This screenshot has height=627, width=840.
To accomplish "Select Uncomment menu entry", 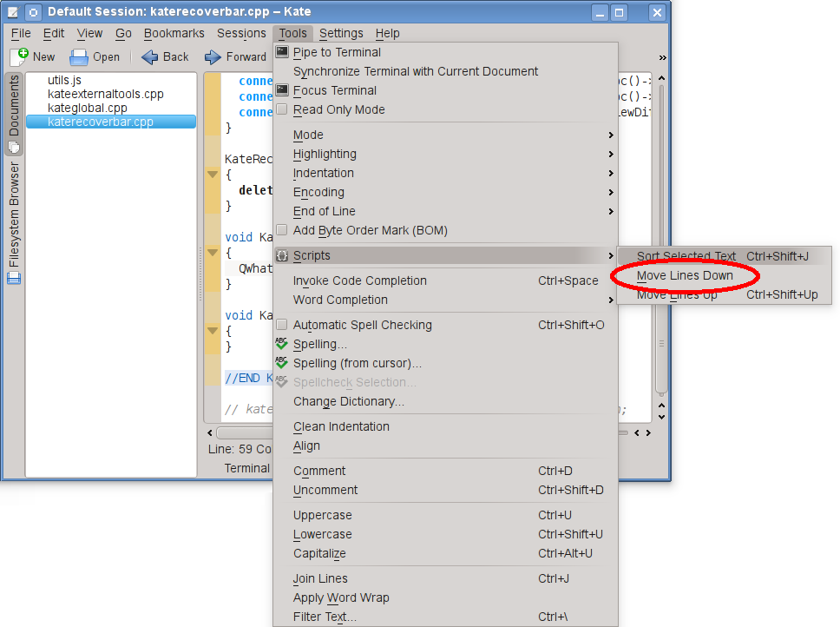I will click(446, 491).
